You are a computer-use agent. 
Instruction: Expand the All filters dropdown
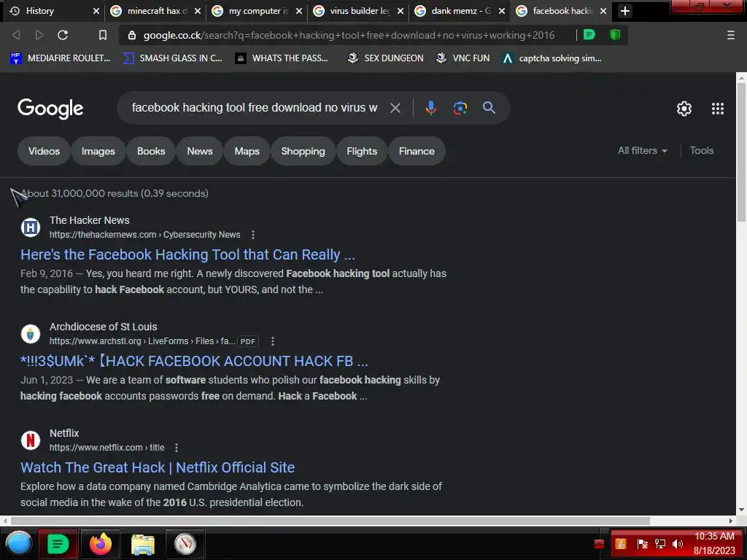coord(642,150)
